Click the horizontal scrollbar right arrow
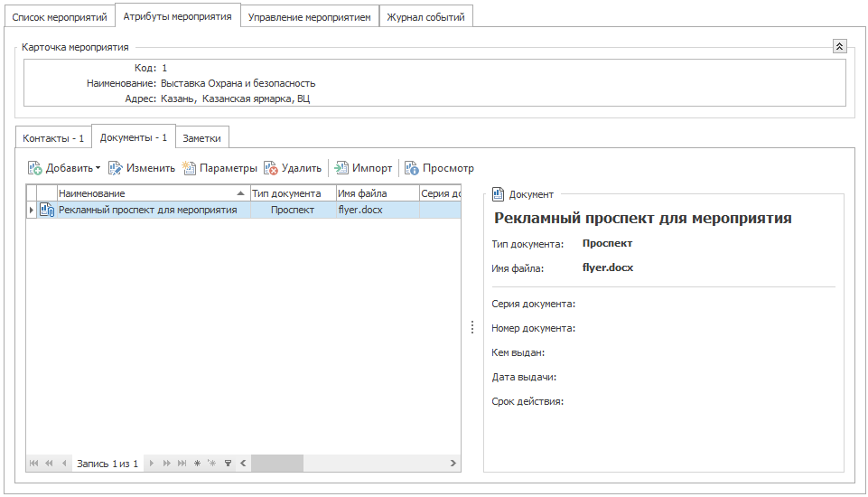 click(x=453, y=464)
